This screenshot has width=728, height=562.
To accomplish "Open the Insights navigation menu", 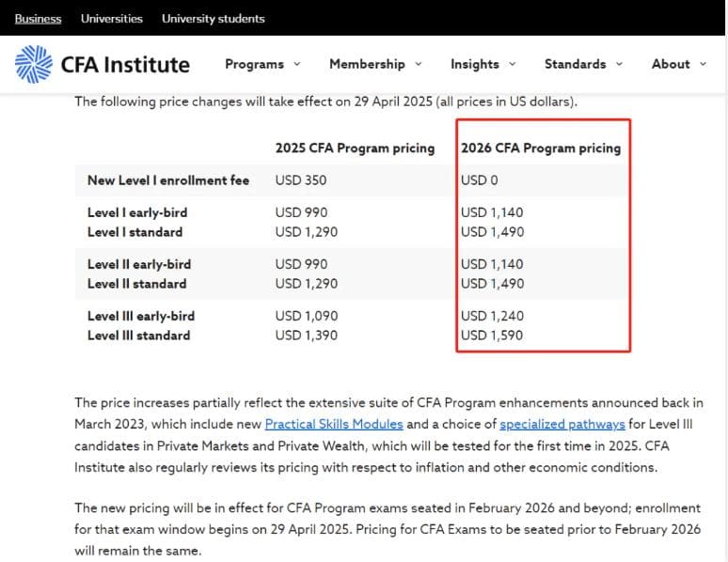I will [475, 64].
